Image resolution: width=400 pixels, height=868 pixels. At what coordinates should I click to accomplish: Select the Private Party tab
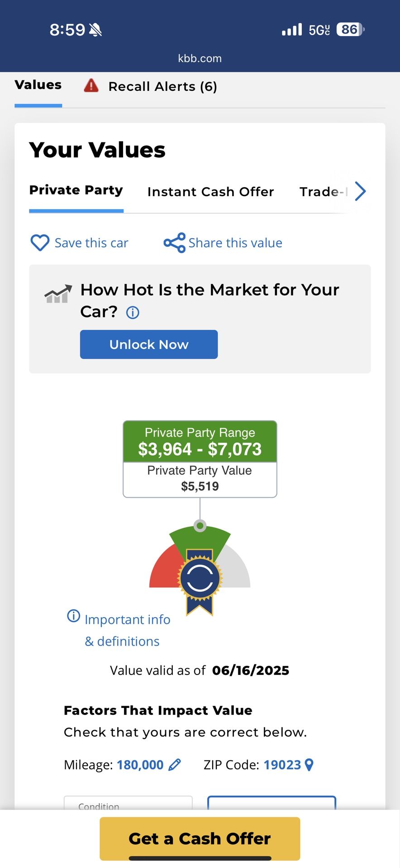pyautogui.click(x=76, y=190)
